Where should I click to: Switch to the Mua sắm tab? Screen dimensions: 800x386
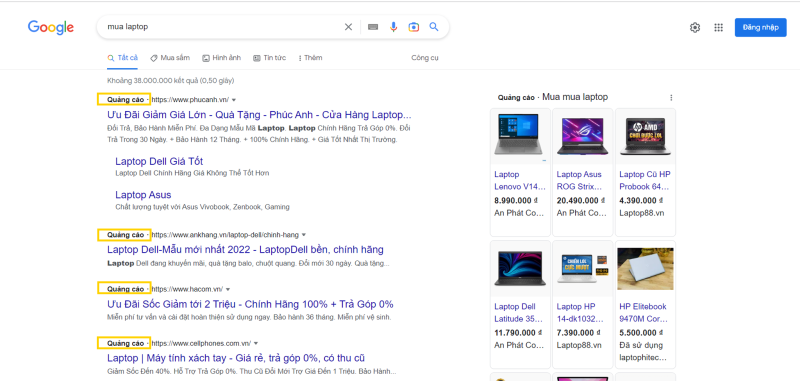pos(170,58)
